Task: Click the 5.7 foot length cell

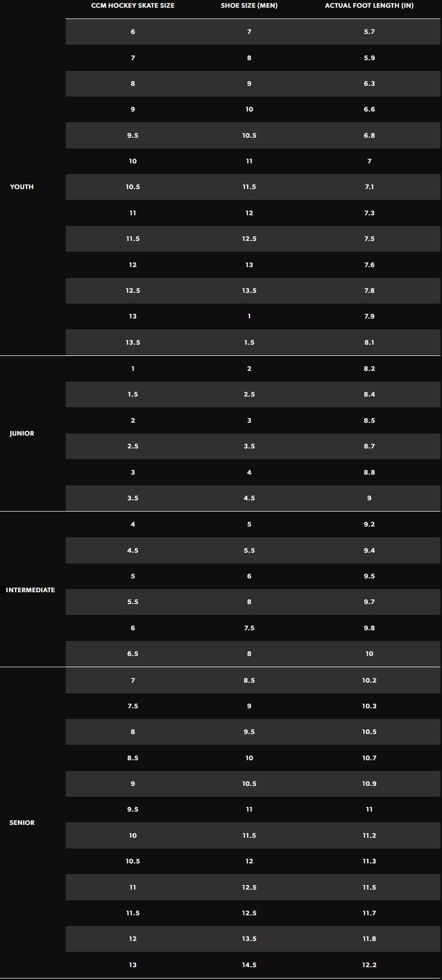Action: [x=369, y=32]
